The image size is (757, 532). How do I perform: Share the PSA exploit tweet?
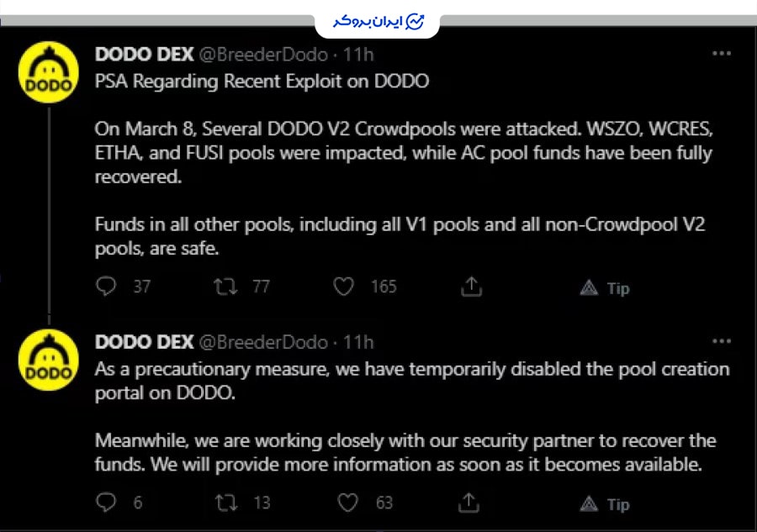point(472,287)
